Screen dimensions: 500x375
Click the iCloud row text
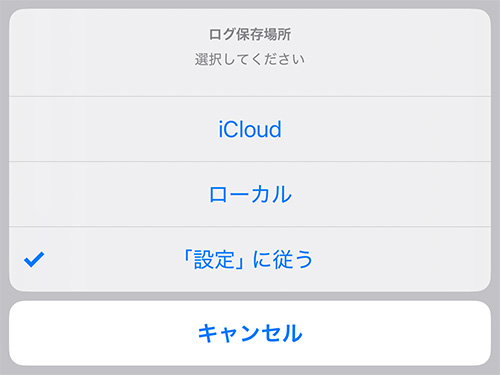pyautogui.click(x=250, y=129)
